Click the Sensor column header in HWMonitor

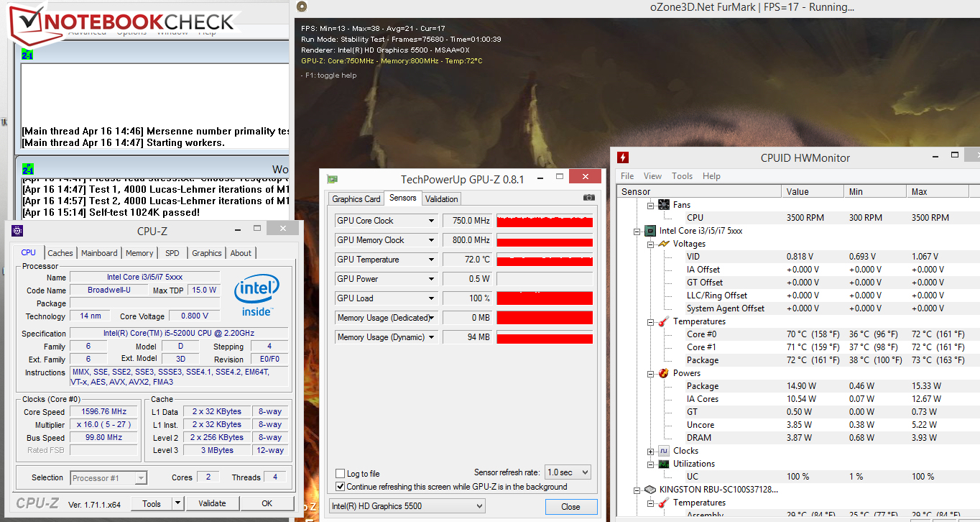(699, 192)
